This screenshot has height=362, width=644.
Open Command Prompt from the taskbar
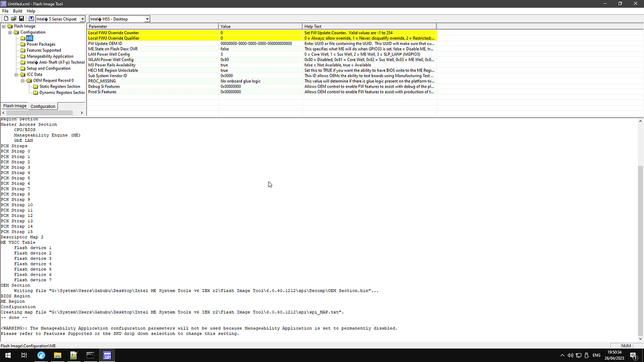[x=90, y=355]
